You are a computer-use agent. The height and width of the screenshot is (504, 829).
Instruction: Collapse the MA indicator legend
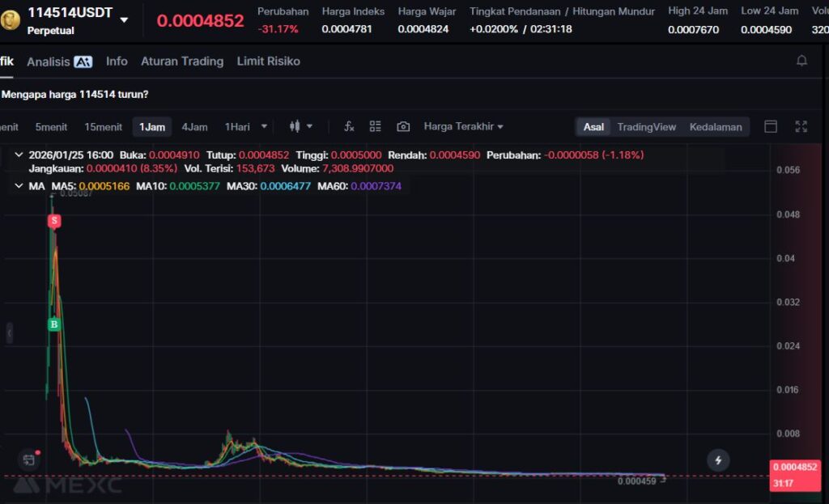point(19,186)
